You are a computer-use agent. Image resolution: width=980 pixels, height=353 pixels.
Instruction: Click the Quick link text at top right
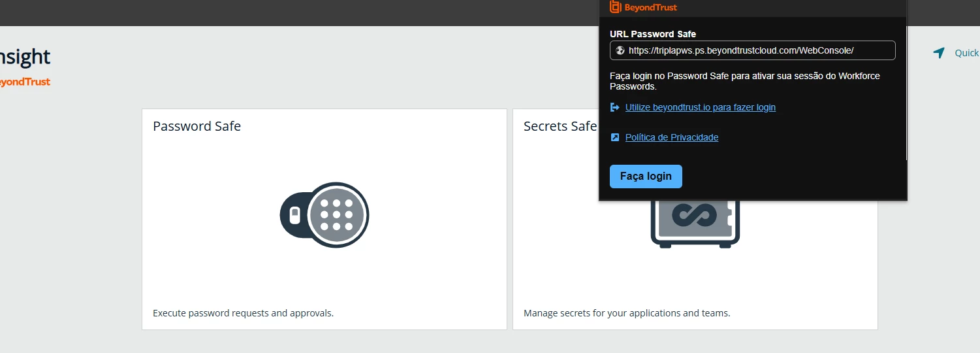967,53
